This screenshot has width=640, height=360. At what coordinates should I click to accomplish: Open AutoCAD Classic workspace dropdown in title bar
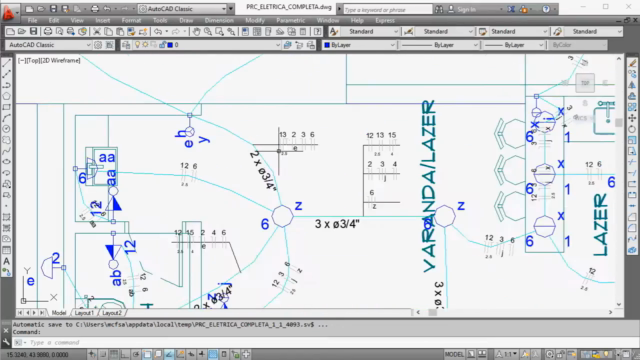pyautogui.click(x=182, y=9)
